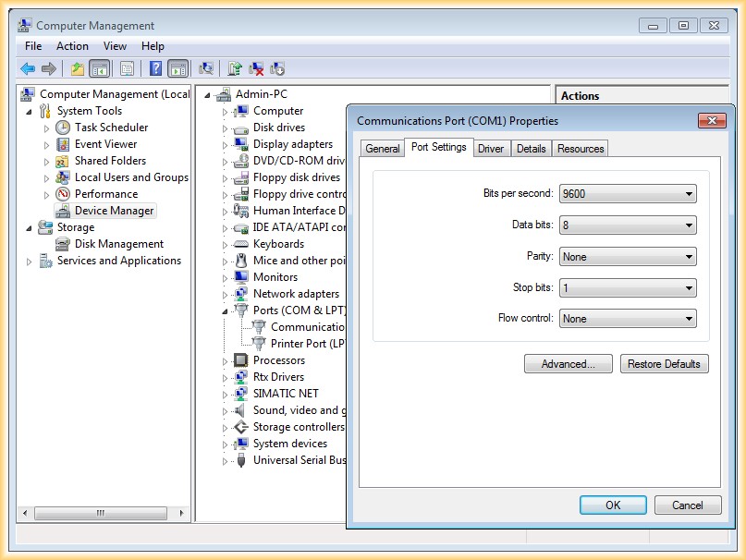Switch to the Driver tab
746x560 pixels.
click(x=491, y=148)
